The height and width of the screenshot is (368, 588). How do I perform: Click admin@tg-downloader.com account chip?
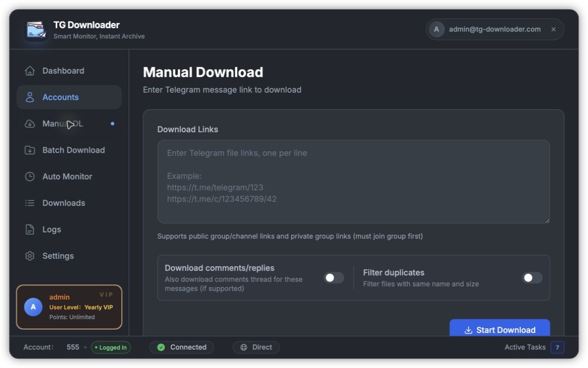[495, 29]
